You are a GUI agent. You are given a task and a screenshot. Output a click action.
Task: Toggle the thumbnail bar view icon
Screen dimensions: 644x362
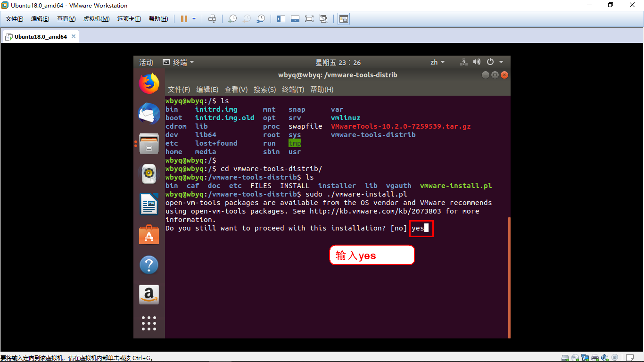pos(295,19)
